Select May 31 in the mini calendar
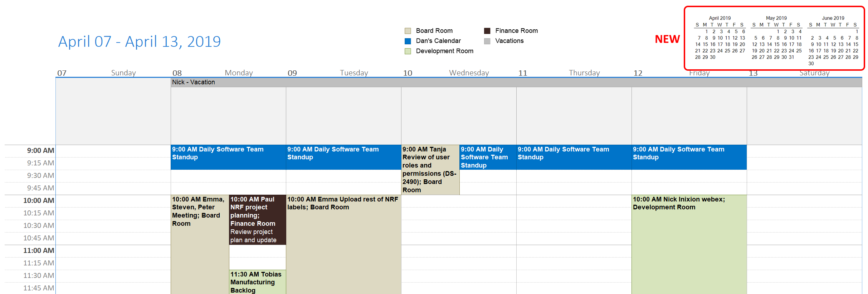868x294 pixels. (791, 57)
